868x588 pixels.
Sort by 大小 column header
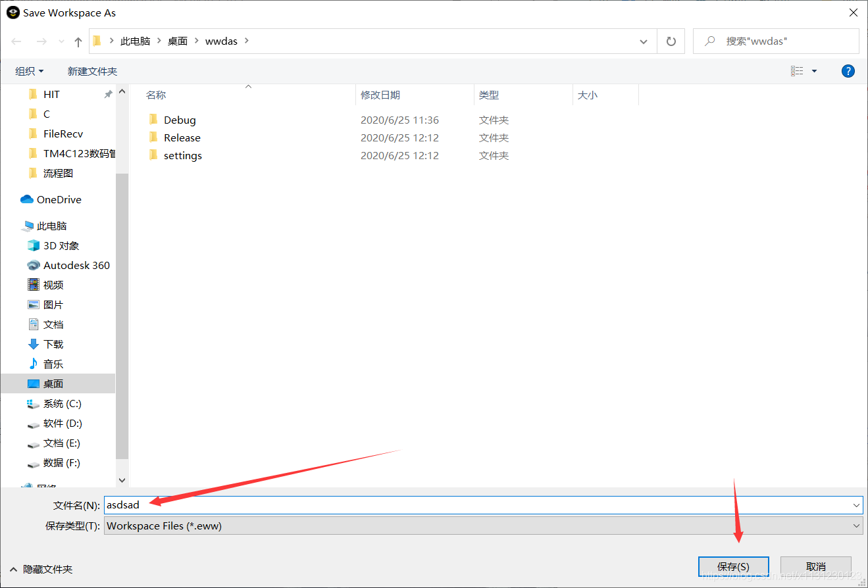[587, 95]
